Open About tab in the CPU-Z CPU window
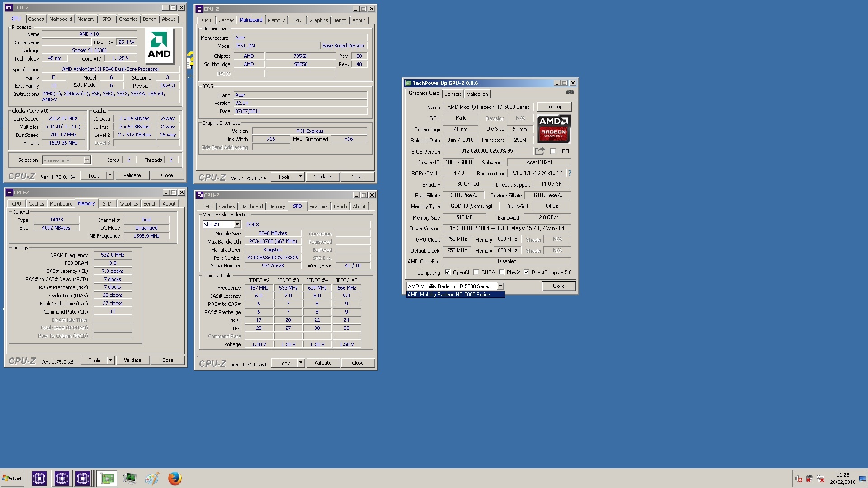 point(168,19)
